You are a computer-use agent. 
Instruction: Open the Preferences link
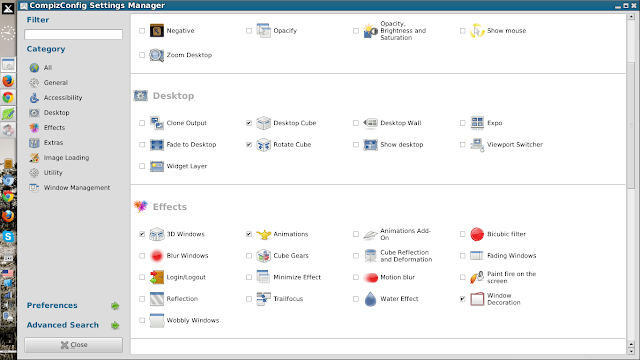[x=52, y=305]
